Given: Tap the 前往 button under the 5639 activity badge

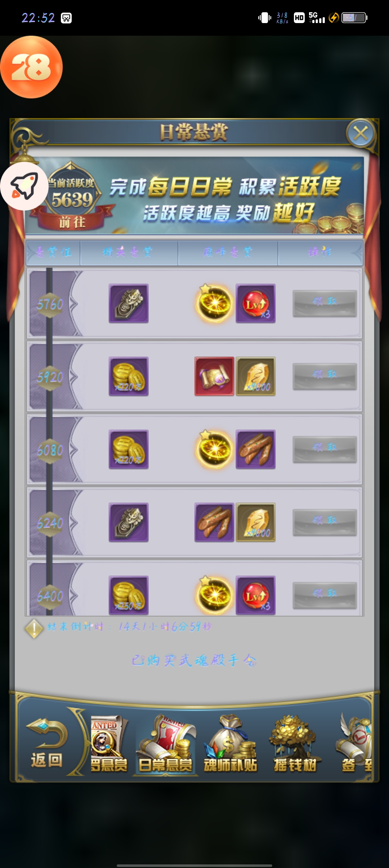Looking at the screenshot, I should 72,222.
